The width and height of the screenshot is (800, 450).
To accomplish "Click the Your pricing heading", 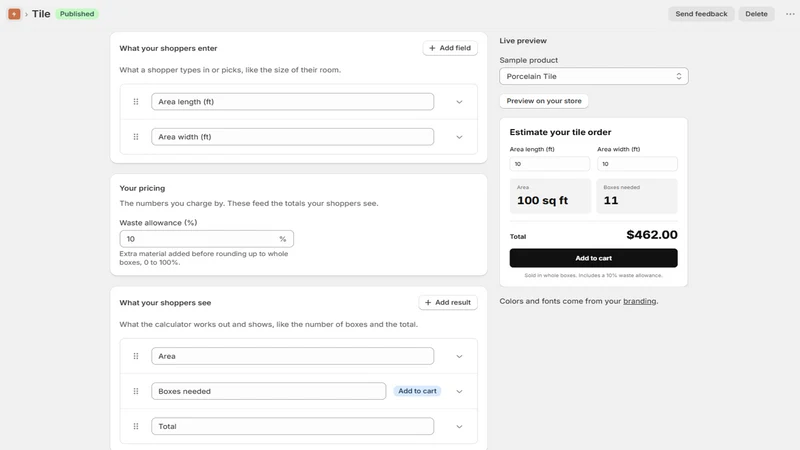I will tap(142, 188).
